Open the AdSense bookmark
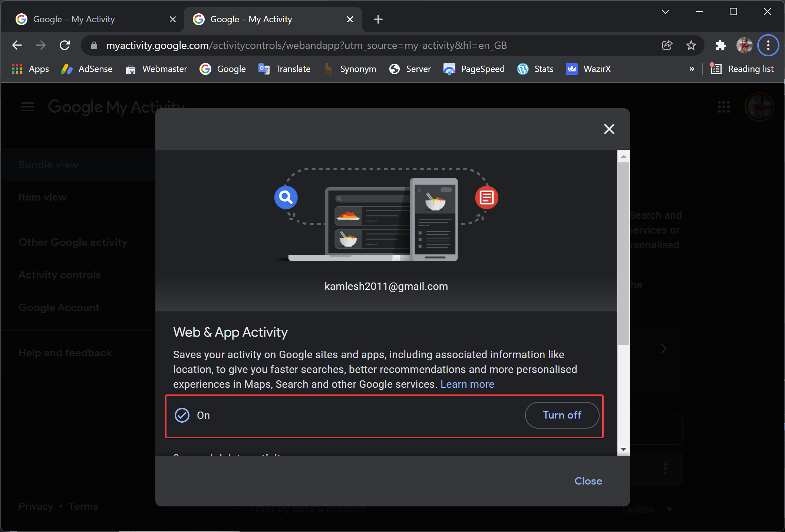 [87, 69]
